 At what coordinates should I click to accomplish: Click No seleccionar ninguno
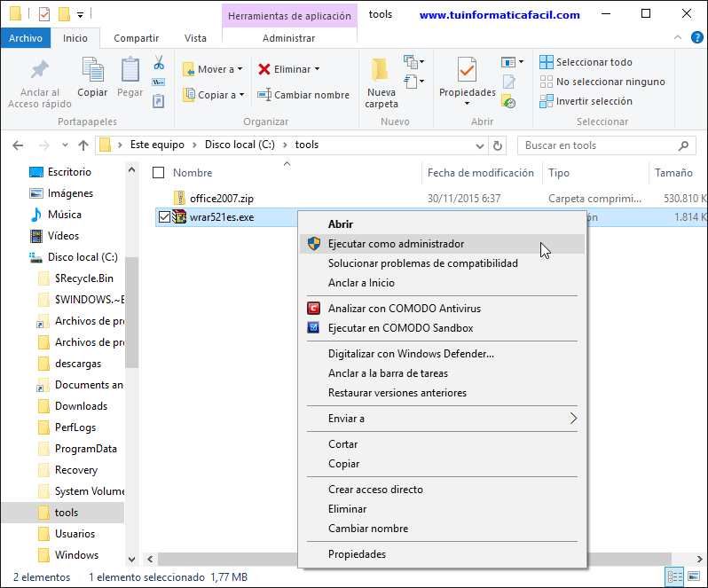pos(602,82)
